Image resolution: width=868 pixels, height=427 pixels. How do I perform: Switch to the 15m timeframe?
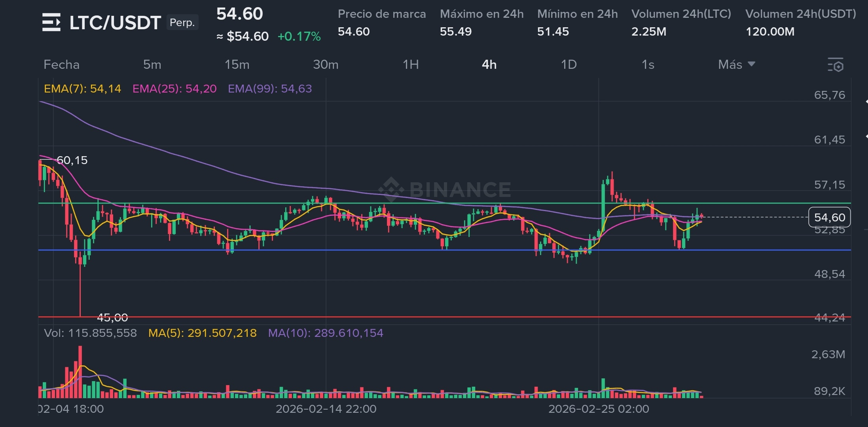tap(237, 64)
